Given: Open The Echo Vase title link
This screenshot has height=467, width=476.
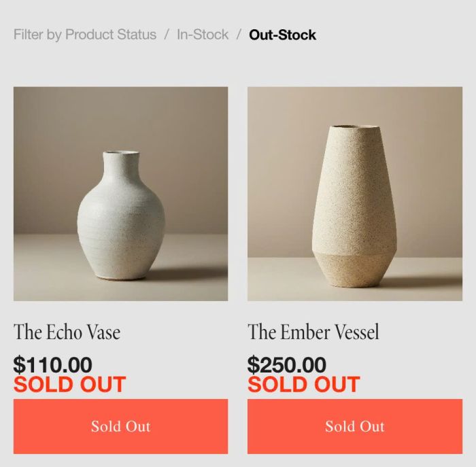Looking at the screenshot, I should (x=67, y=332).
